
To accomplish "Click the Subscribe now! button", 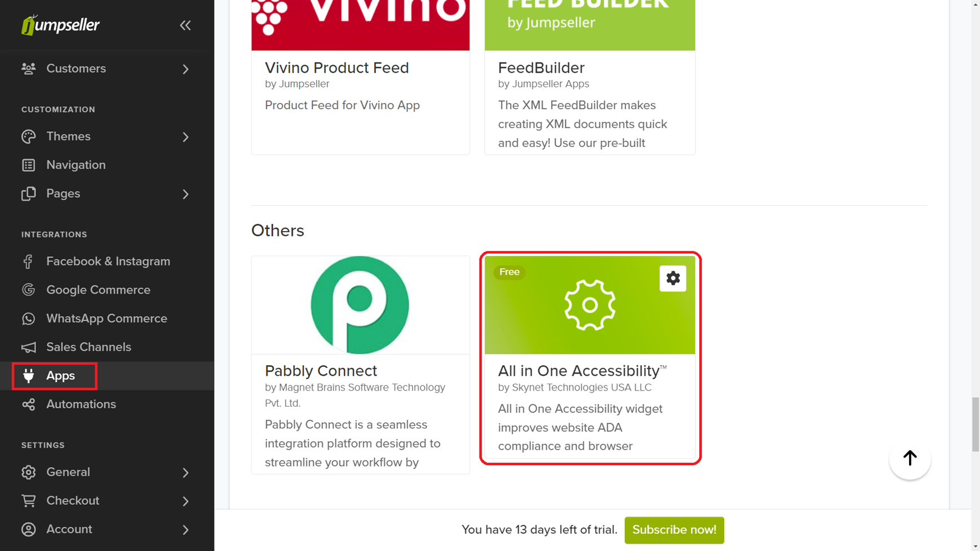I will pos(674,530).
